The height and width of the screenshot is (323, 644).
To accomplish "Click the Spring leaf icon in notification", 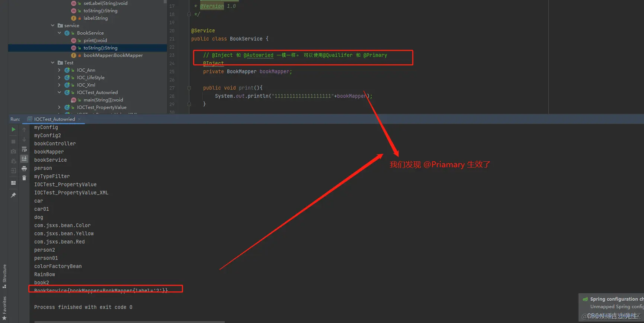I will tap(585, 299).
